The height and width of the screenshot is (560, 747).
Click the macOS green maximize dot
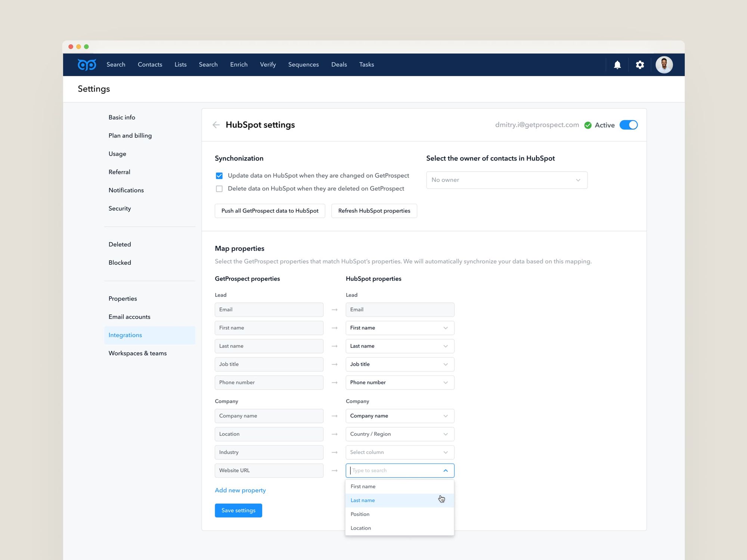[x=86, y=47]
